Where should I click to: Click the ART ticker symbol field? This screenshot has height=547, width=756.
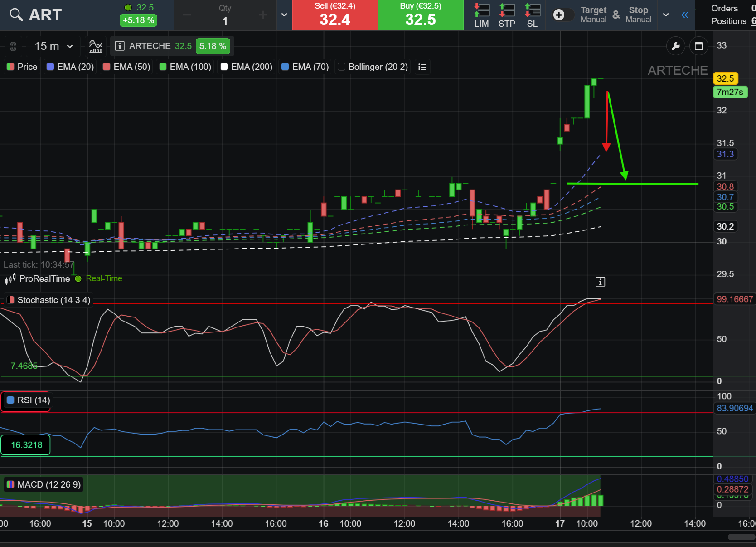45,15
